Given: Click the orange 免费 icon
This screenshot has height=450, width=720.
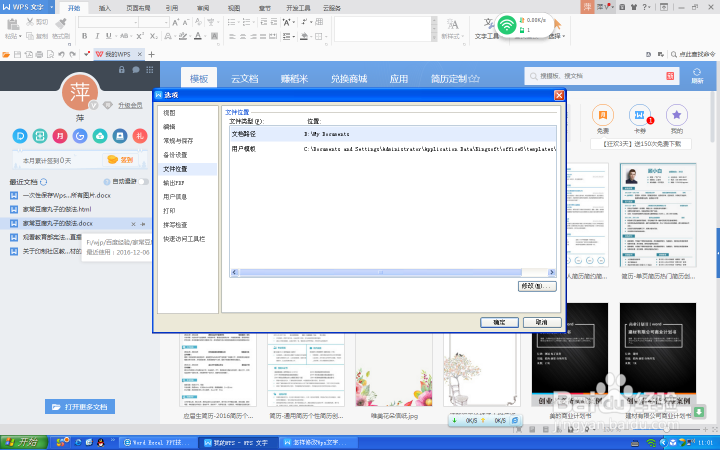Looking at the screenshot, I should [603, 115].
